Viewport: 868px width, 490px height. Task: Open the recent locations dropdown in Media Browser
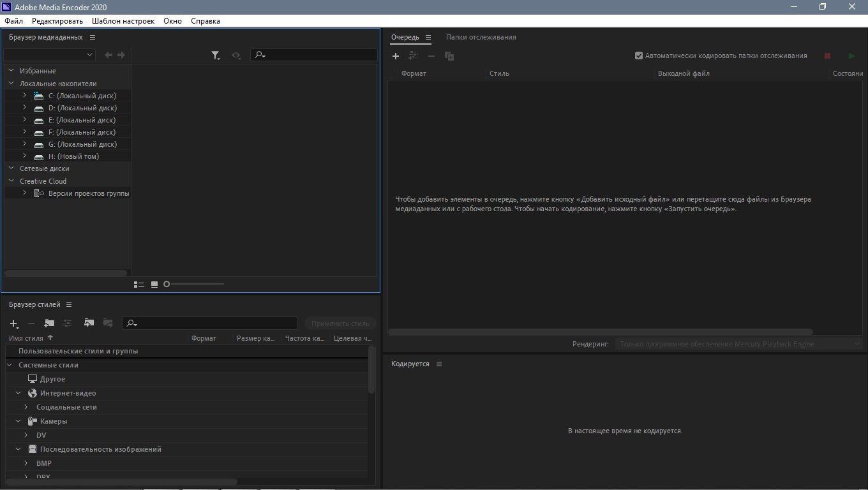50,56
